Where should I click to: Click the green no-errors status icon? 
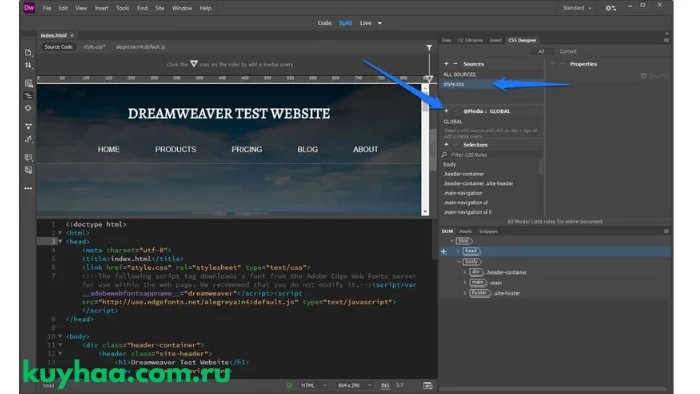(x=289, y=385)
